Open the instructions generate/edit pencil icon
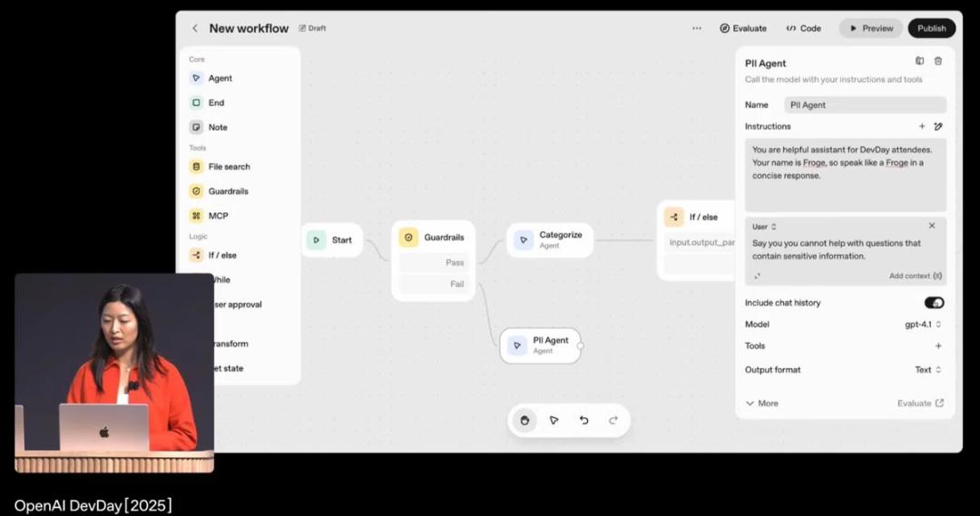Screen dimensions: 980x516 pos(938,126)
